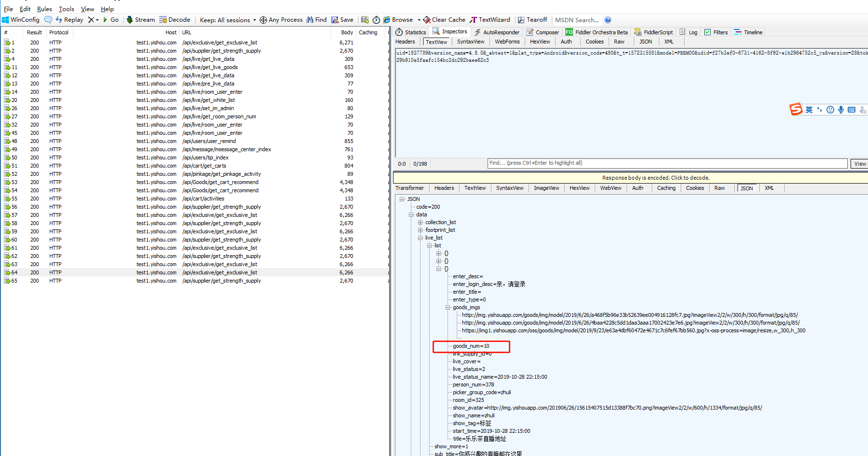This screenshot has height=456, width=868.
Task: Sort sessions by Host column header
Action: coord(171,32)
